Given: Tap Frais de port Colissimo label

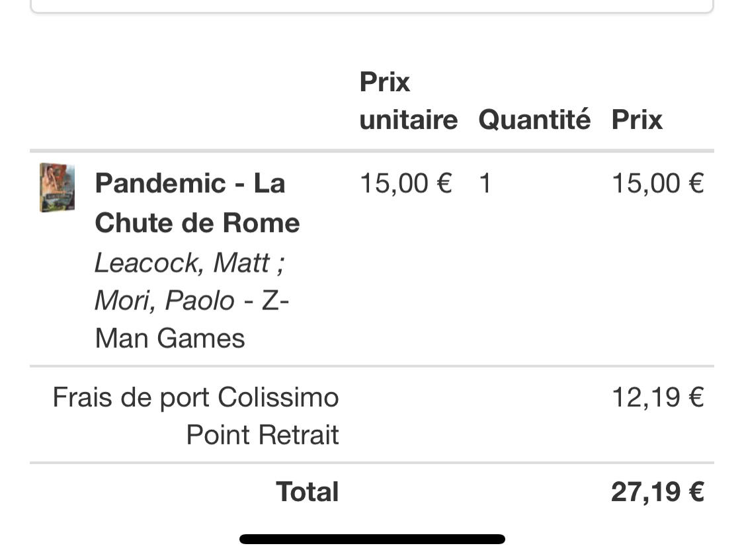Looking at the screenshot, I should (x=196, y=397).
